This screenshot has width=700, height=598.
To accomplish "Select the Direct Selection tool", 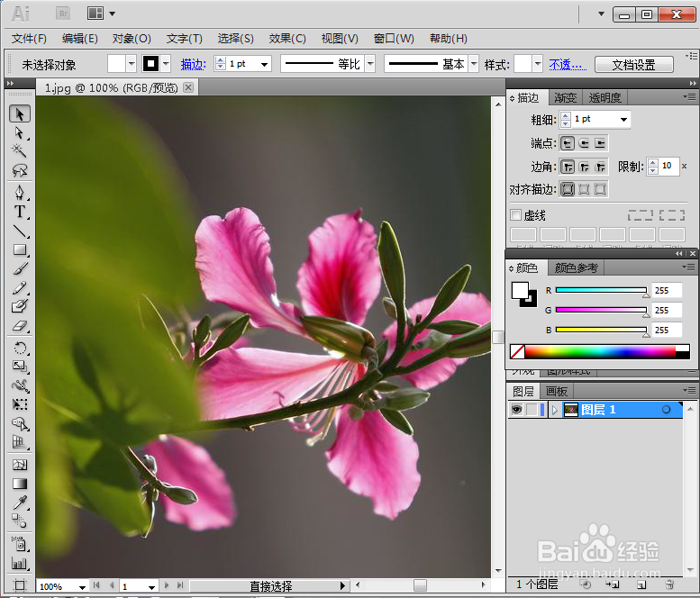I will pyautogui.click(x=20, y=133).
